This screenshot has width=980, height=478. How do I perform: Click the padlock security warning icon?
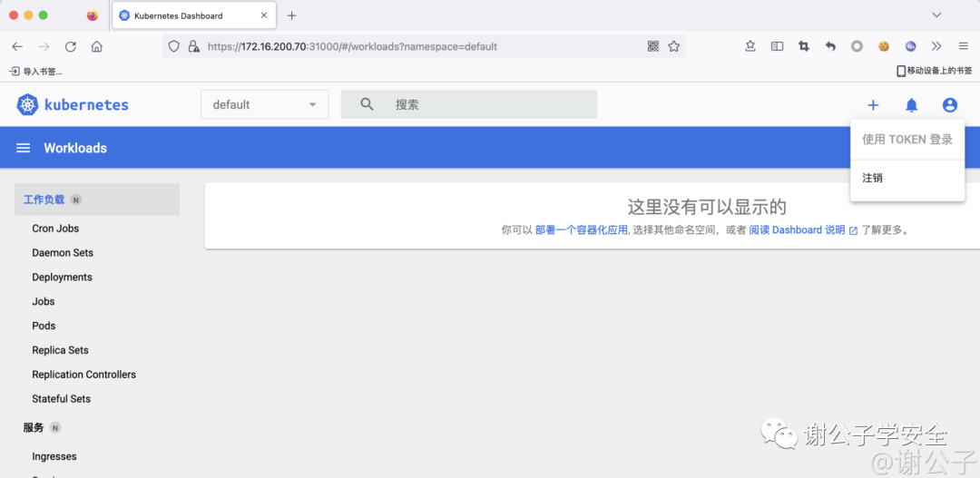[194, 46]
